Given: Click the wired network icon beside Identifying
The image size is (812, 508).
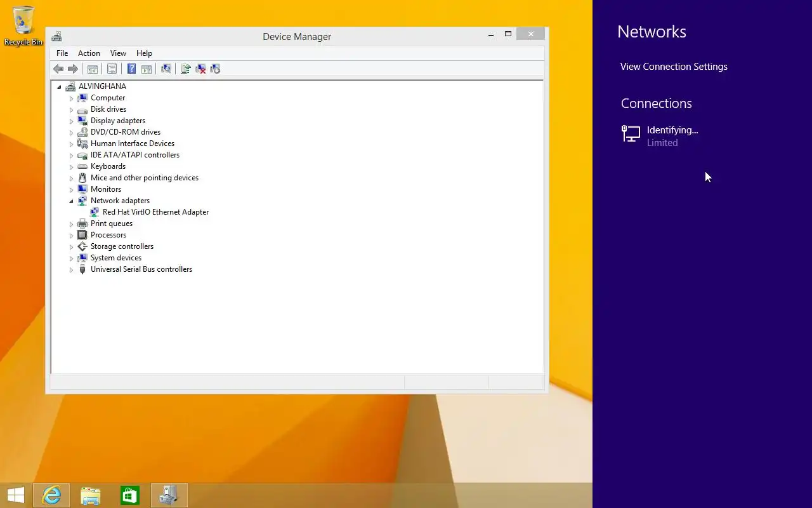Looking at the screenshot, I should click(x=631, y=133).
